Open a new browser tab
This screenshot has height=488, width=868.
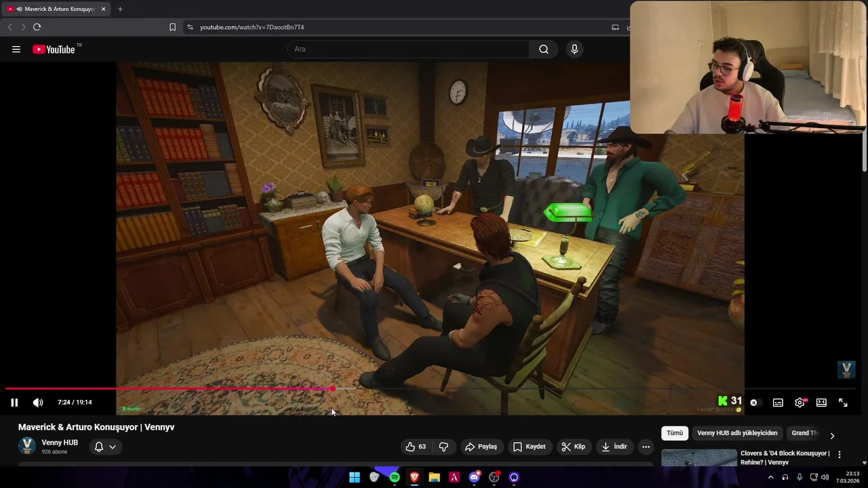point(120,9)
